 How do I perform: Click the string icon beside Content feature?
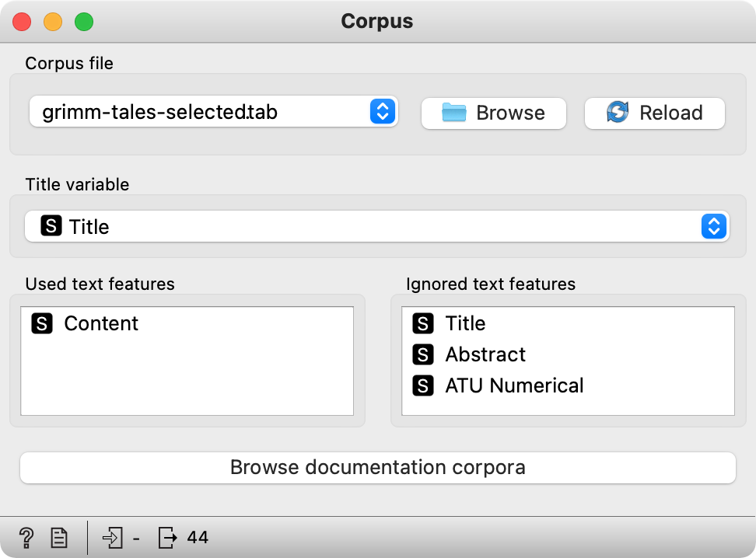42,323
